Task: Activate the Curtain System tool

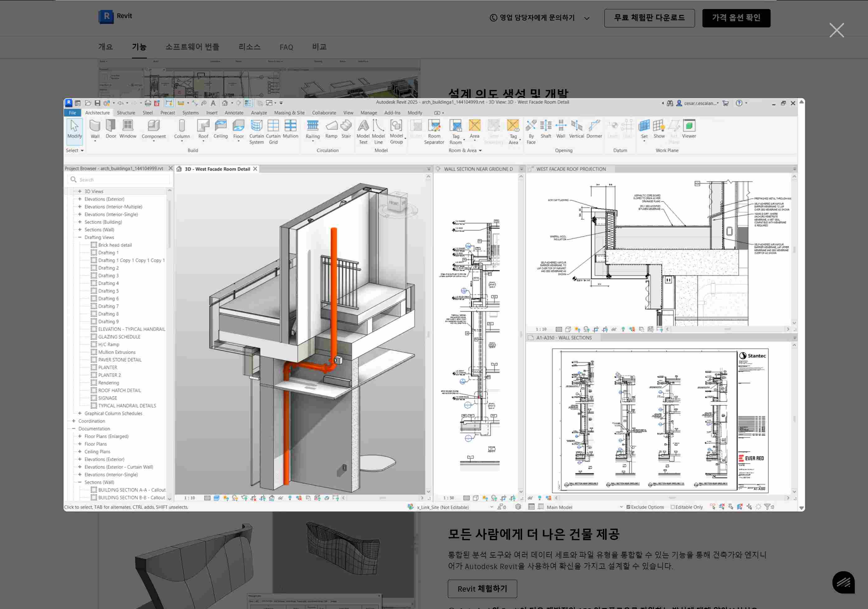Action: coord(256,132)
